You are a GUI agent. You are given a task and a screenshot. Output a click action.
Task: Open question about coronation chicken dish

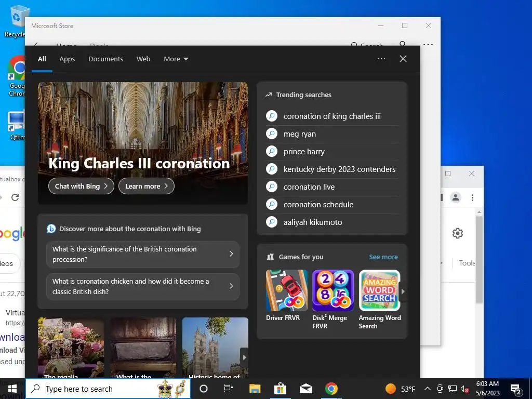point(143,286)
